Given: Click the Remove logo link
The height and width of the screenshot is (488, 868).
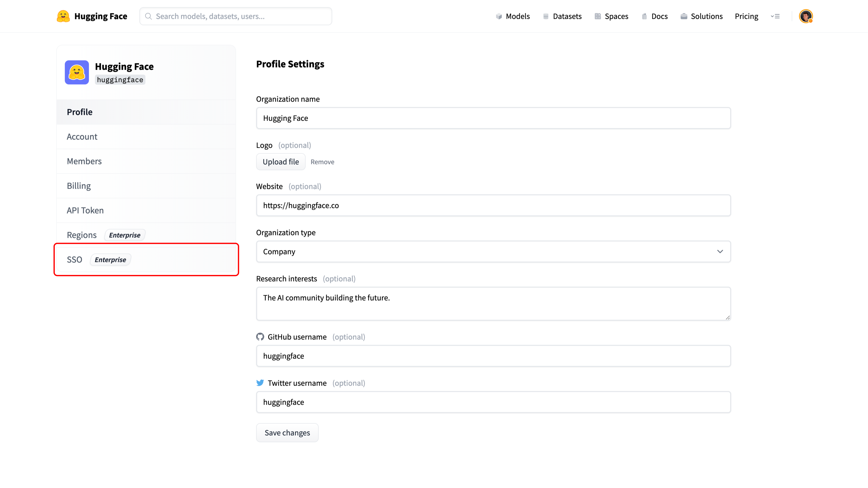Looking at the screenshot, I should click(x=322, y=162).
